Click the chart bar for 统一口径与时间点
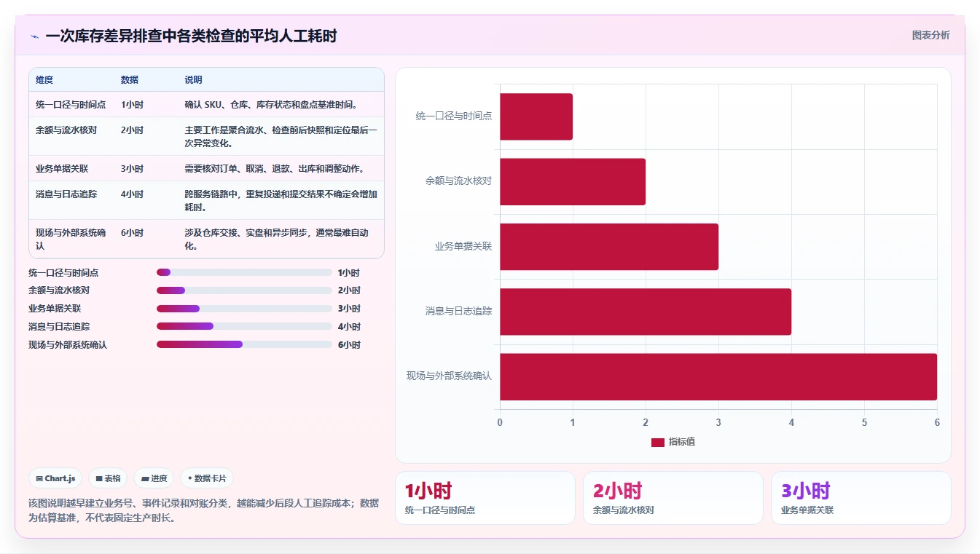 536,116
